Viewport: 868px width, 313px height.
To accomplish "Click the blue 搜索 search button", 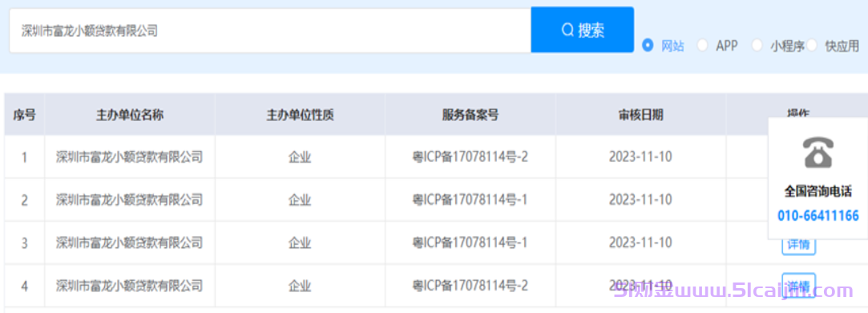I will click(x=583, y=30).
